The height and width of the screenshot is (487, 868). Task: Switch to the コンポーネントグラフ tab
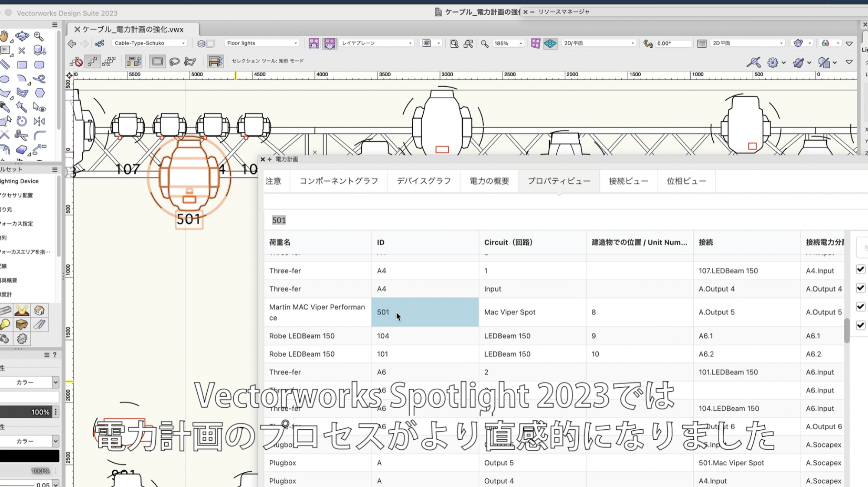pyautogui.click(x=339, y=181)
